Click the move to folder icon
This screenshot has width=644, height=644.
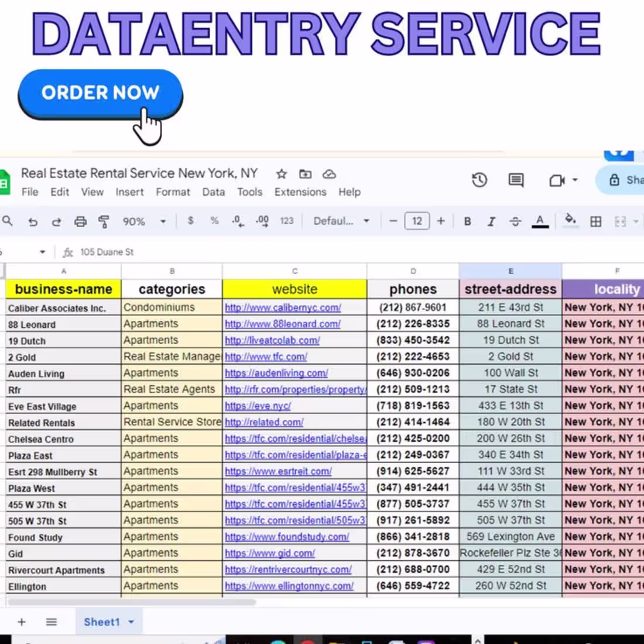[x=305, y=174]
